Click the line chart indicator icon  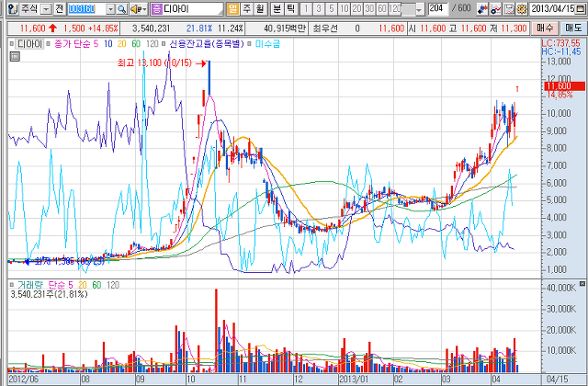496,9
